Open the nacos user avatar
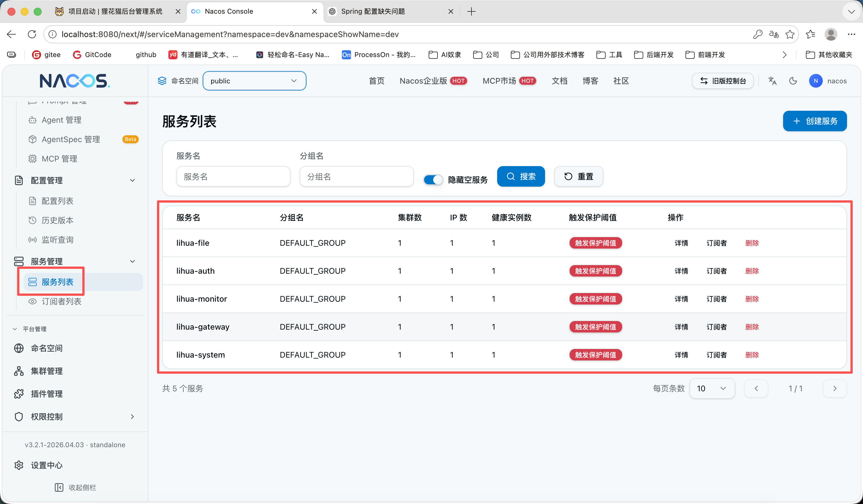 (x=816, y=81)
